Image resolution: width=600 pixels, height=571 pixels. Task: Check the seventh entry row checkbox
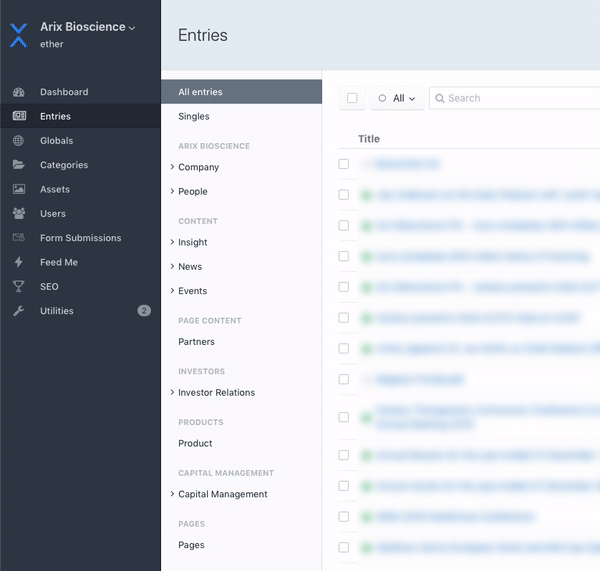click(x=344, y=348)
